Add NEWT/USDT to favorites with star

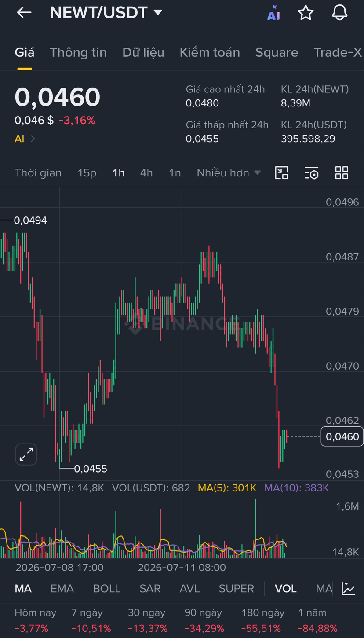(x=306, y=13)
